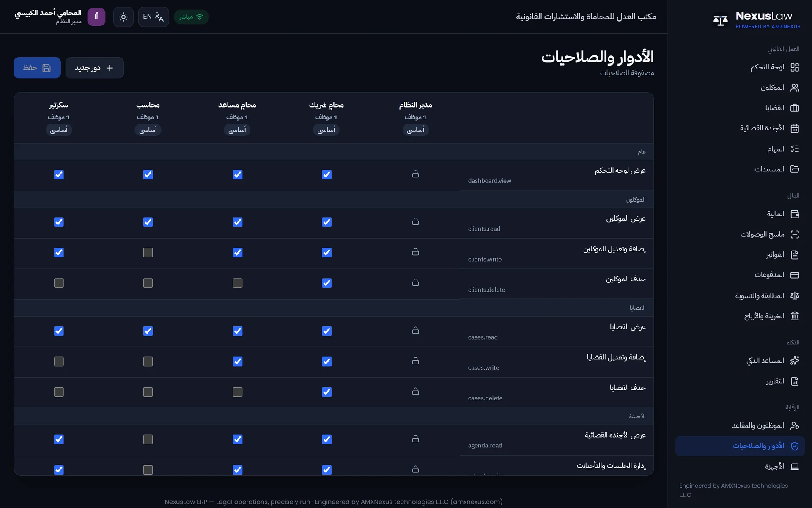Click the سكرتير role column header
Image resolution: width=812 pixels, height=508 pixels.
(59, 105)
